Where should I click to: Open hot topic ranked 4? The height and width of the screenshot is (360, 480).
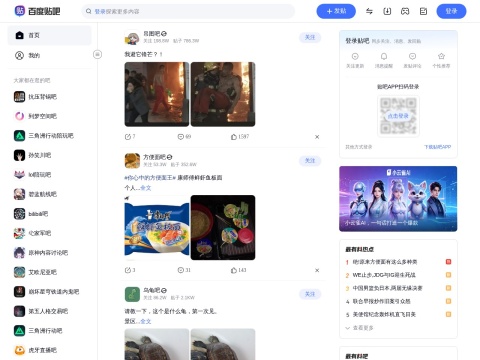point(398,301)
